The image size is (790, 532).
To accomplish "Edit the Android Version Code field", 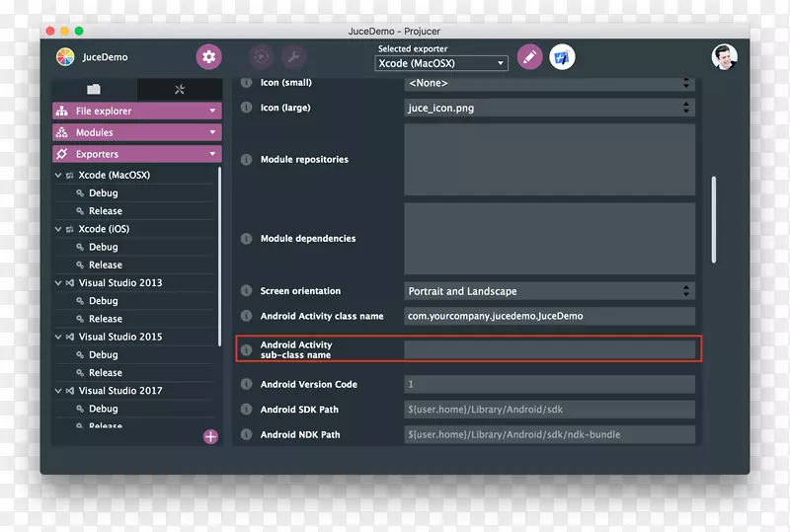I will pos(549,384).
